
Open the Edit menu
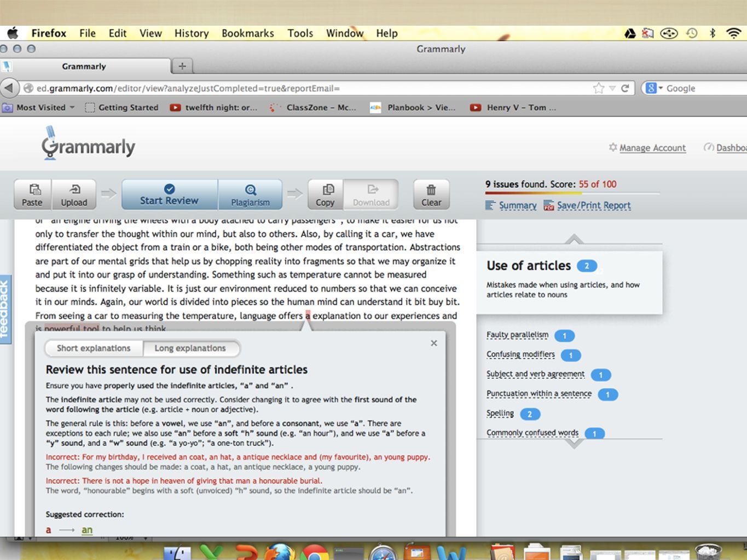118,33
